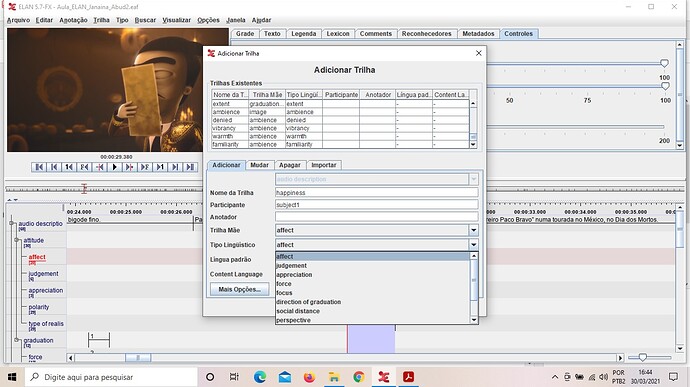Open the Anotação menu
Screen dimensions: 690x387
73,20
